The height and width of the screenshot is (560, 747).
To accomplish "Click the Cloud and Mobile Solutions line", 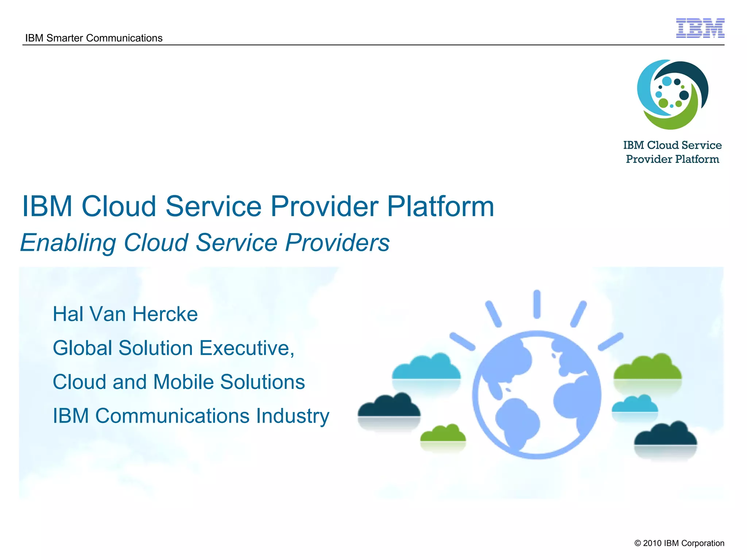I will 179,382.
